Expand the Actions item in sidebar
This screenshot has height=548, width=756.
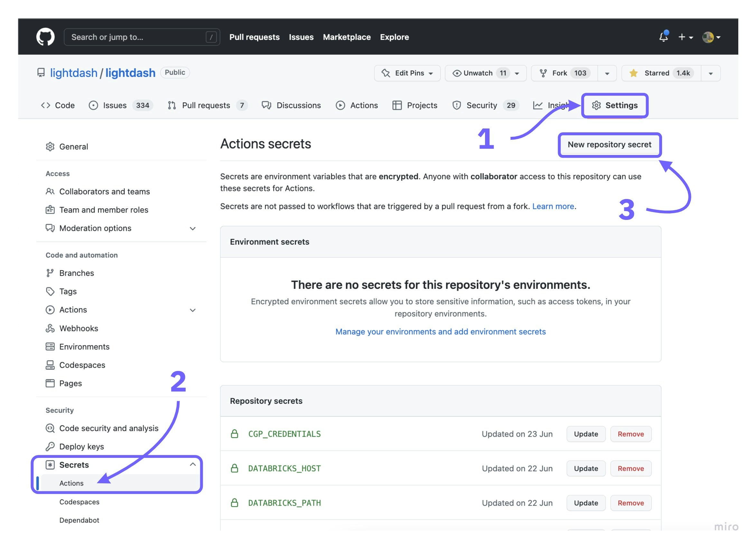coord(192,310)
